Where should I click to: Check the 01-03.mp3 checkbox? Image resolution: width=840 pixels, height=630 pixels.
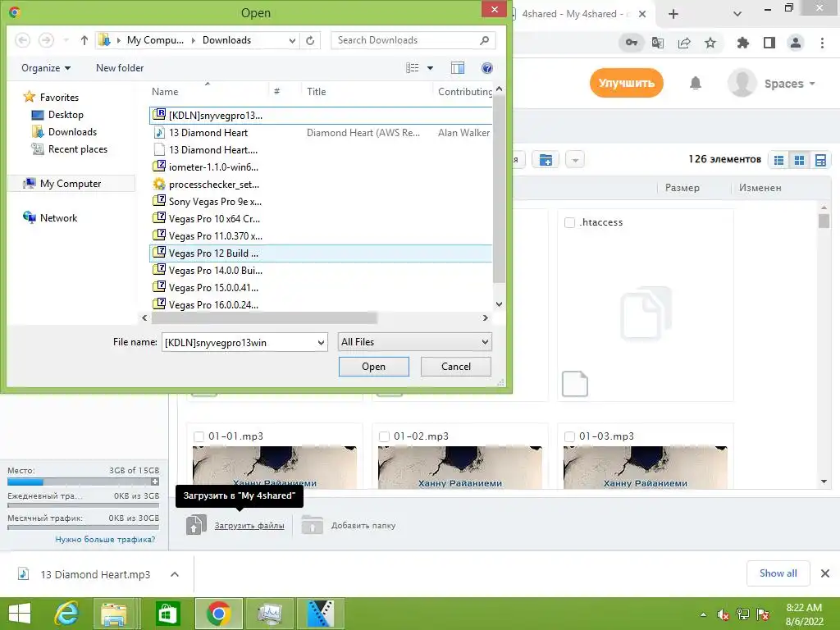569,436
